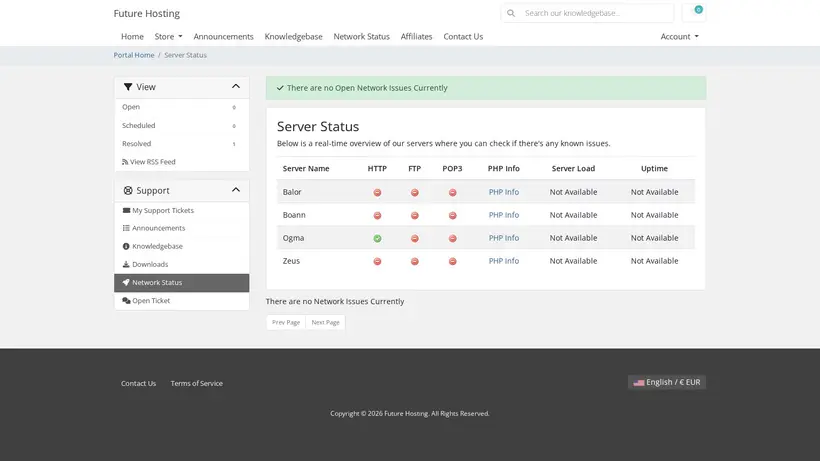Open Affiliates in top navigation

coord(416,37)
